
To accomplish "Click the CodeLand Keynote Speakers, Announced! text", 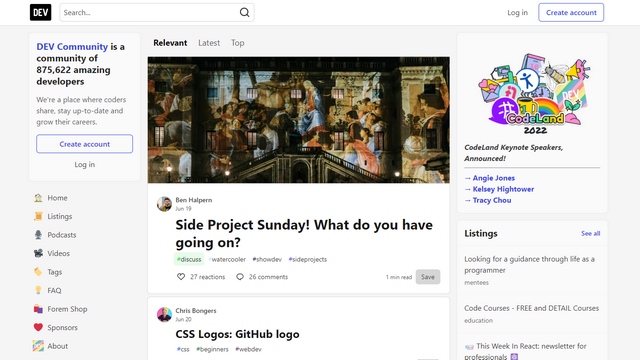I will [513, 153].
